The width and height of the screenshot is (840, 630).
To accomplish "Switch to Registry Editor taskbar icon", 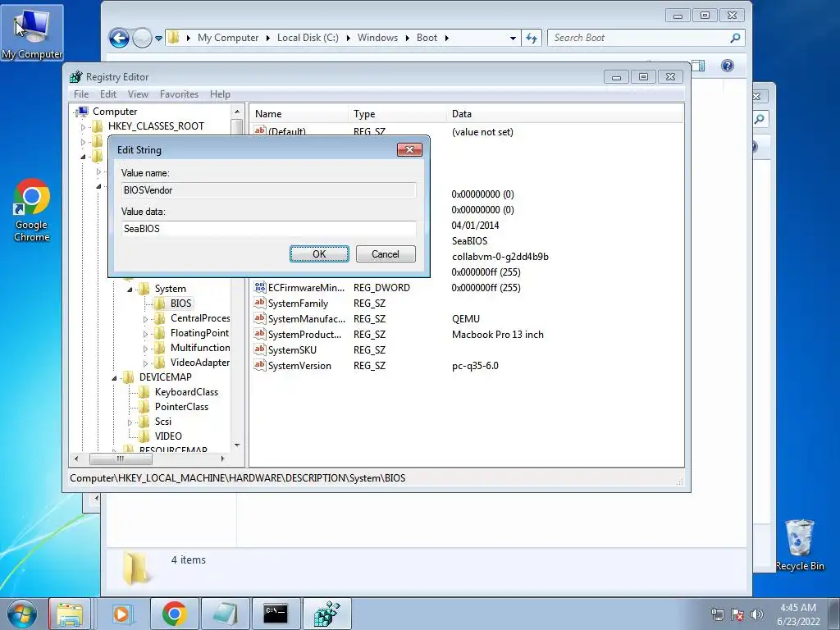I will (x=326, y=614).
